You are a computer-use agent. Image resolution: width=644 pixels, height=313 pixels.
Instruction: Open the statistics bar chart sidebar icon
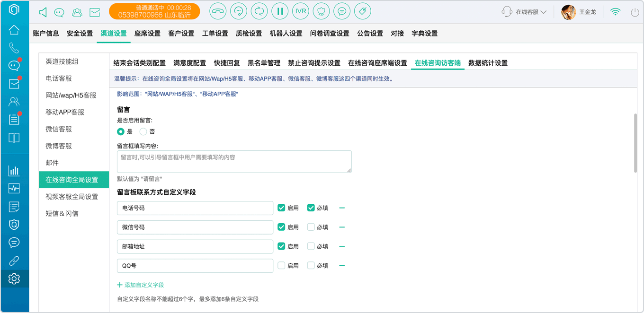14,171
